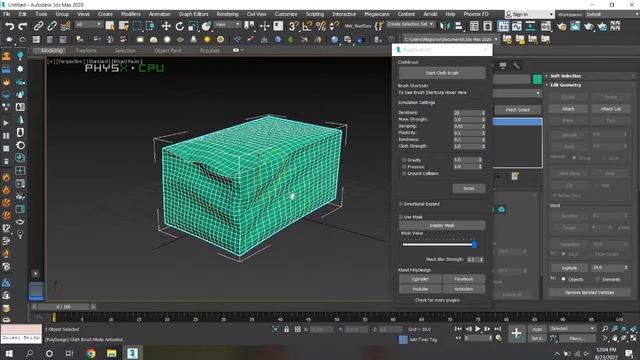Enable the Gravity checkbox
Image resolution: width=640 pixels, height=360 pixels.
pyautogui.click(x=404, y=160)
